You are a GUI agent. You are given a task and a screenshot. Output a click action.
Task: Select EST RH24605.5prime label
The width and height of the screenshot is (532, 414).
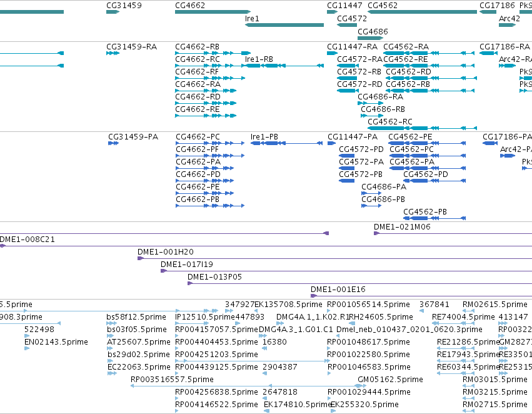coord(381,317)
